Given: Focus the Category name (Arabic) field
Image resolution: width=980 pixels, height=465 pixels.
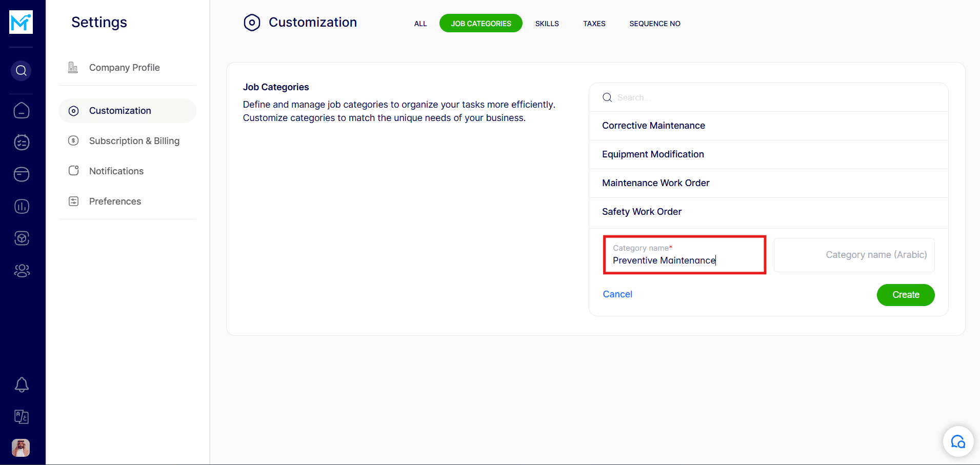Looking at the screenshot, I should click(x=854, y=255).
